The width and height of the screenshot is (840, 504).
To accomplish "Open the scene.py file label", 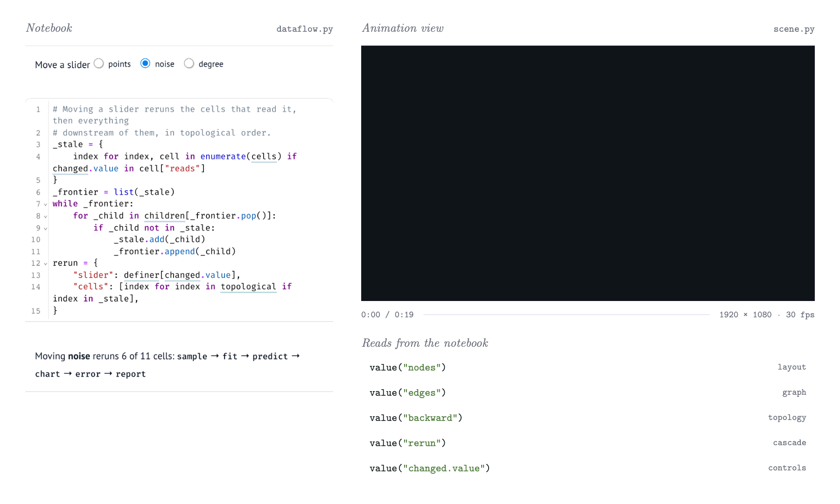I will [794, 29].
